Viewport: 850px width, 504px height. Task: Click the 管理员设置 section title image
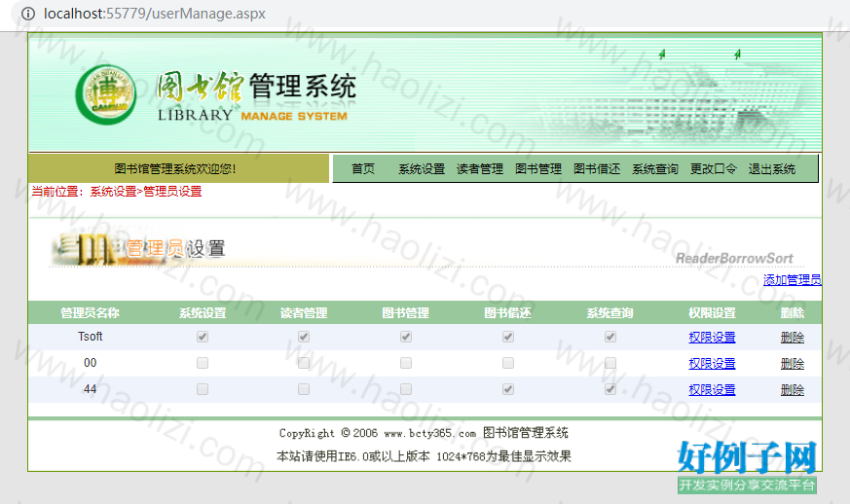138,248
